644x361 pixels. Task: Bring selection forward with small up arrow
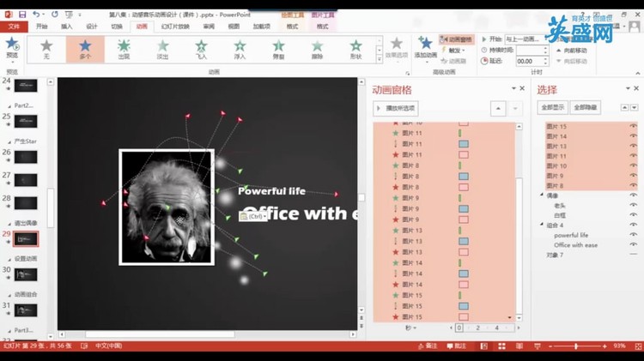[x=624, y=107]
